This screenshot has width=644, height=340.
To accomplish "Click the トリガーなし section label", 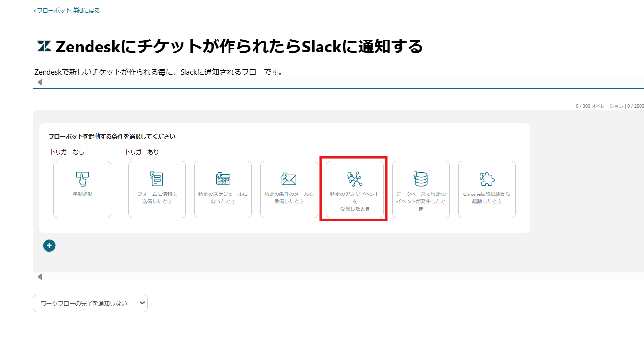I will 67,152.
